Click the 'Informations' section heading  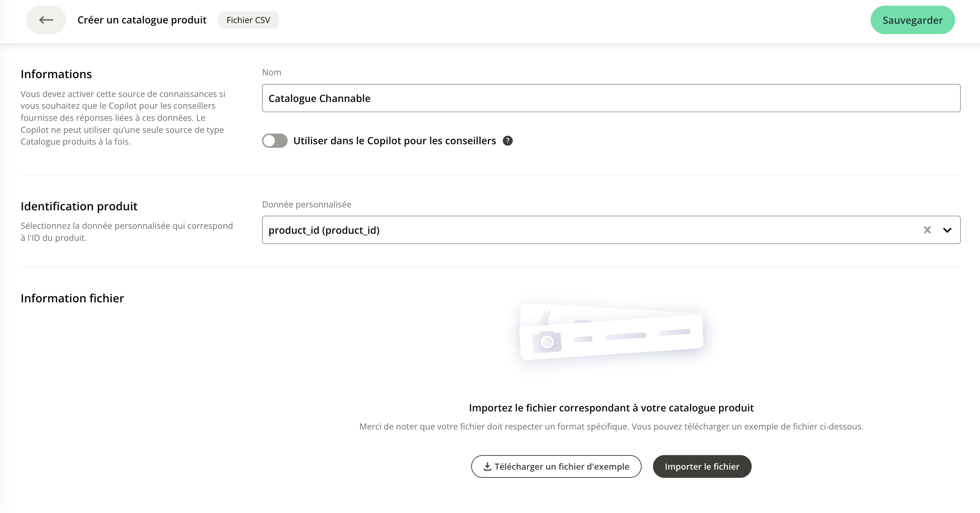pyautogui.click(x=56, y=74)
